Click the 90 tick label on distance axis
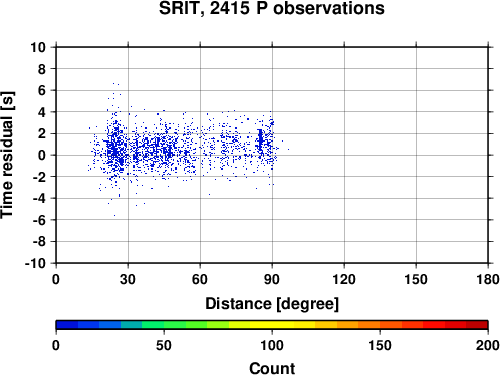 click(x=272, y=279)
